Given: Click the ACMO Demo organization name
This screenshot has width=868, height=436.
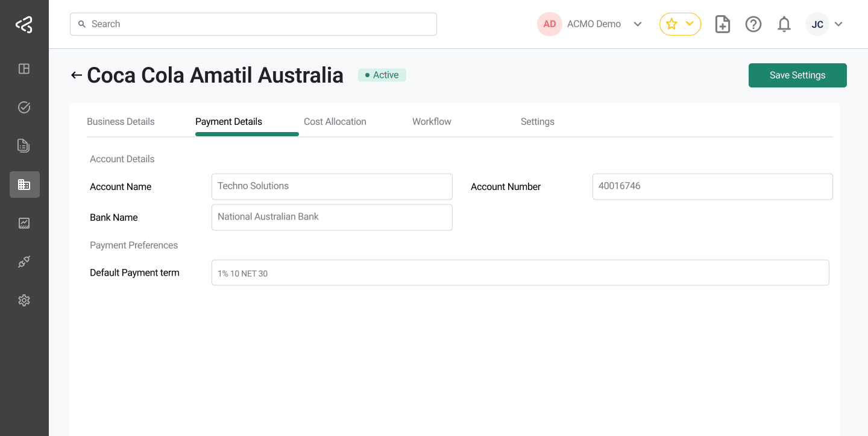Looking at the screenshot, I should [x=594, y=24].
